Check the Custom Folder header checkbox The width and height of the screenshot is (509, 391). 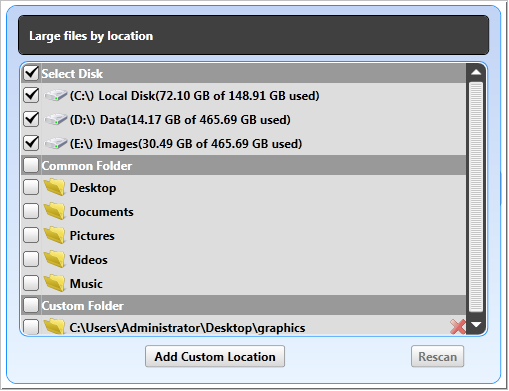pyautogui.click(x=31, y=305)
